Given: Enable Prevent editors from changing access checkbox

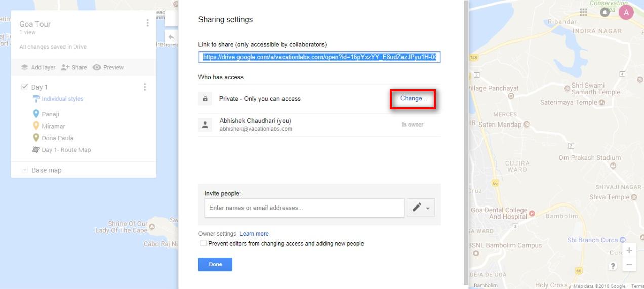Looking at the screenshot, I should [x=203, y=243].
